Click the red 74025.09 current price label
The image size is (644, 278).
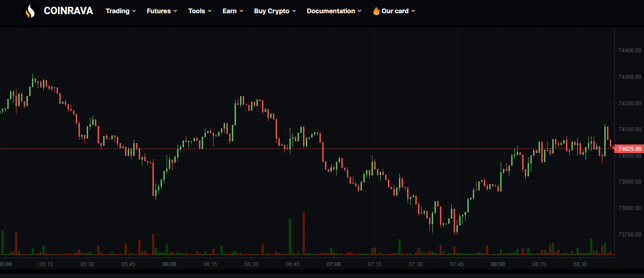(x=629, y=149)
